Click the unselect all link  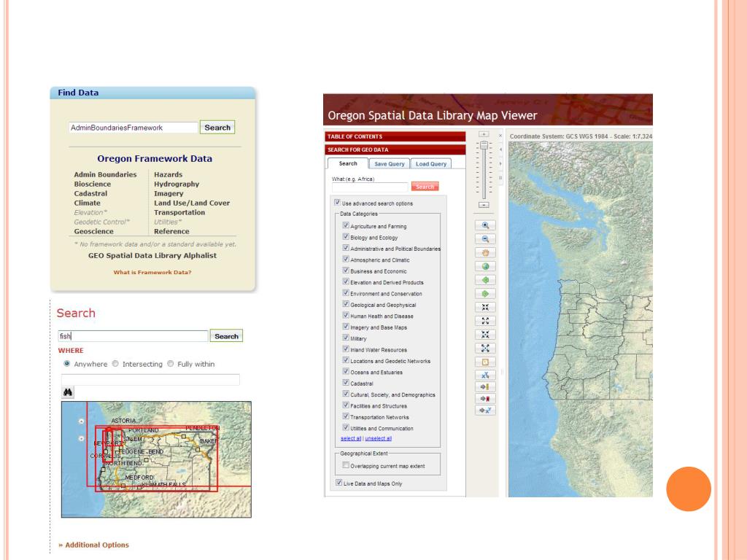pyautogui.click(x=379, y=438)
